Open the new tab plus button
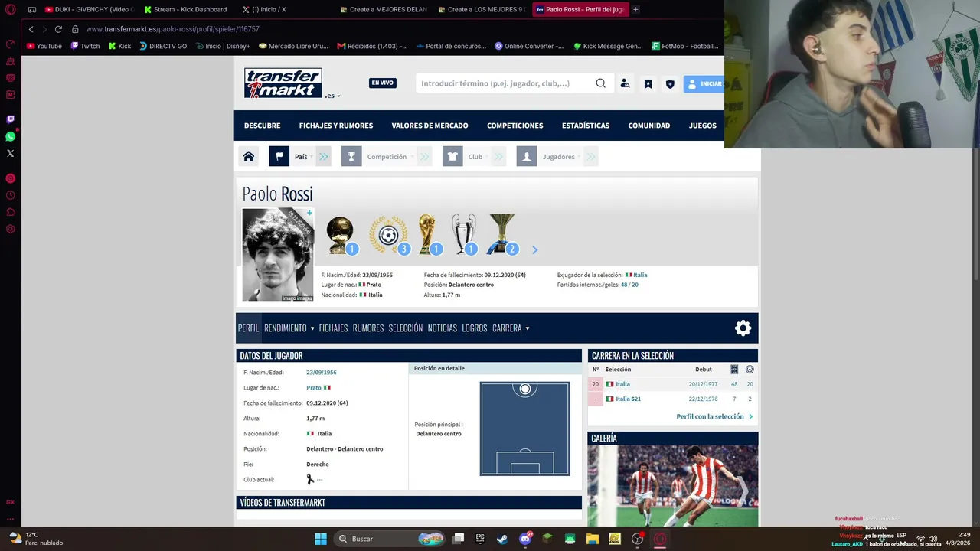The height and width of the screenshot is (551, 980). click(635, 9)
